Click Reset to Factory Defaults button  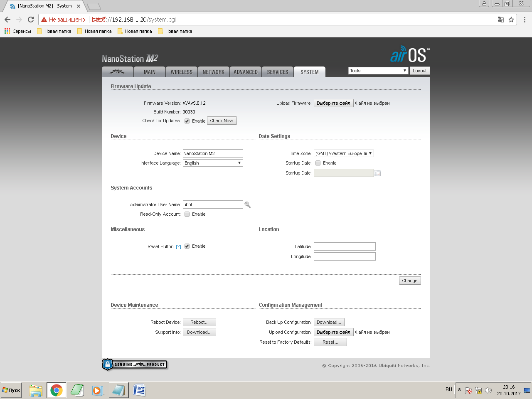[330, 342]
